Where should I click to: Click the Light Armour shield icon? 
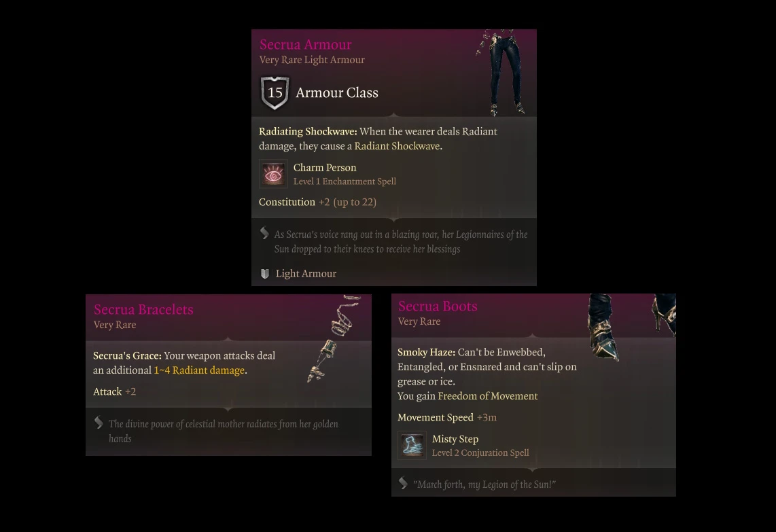click(265, 274)
